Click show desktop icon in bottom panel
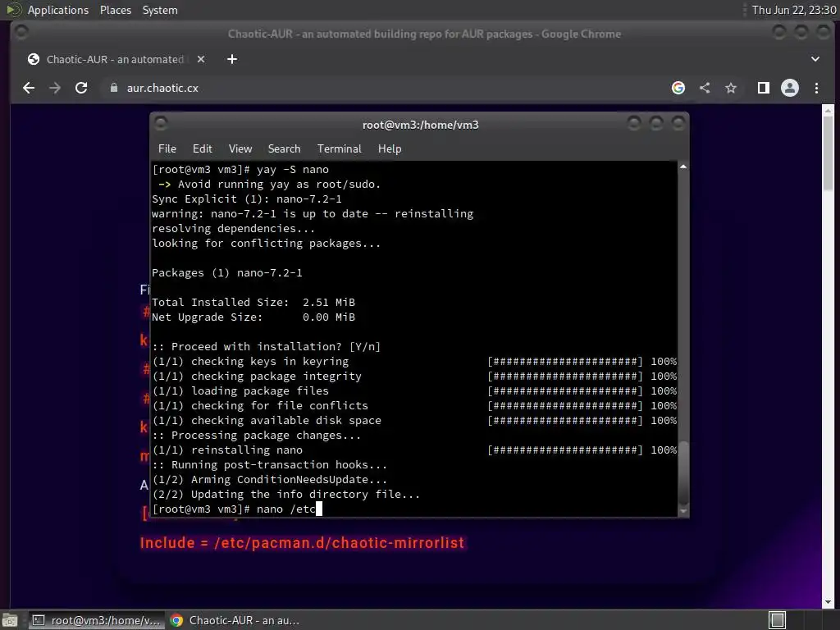The width and height of the screenshot is (840, 630). click(x=10, y=620)
